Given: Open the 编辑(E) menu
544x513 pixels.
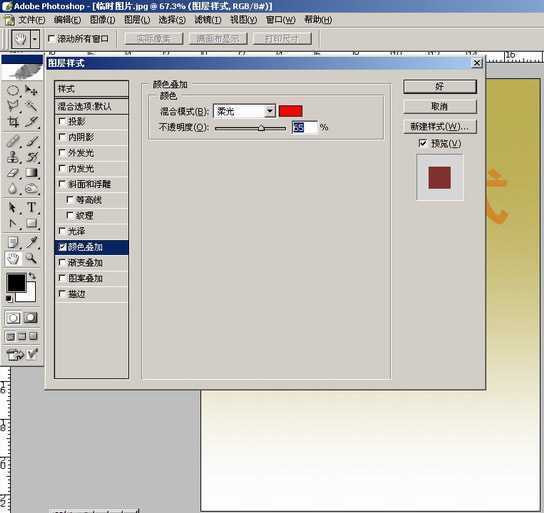Looking at the screenshot, I should (x=68, y=20).
